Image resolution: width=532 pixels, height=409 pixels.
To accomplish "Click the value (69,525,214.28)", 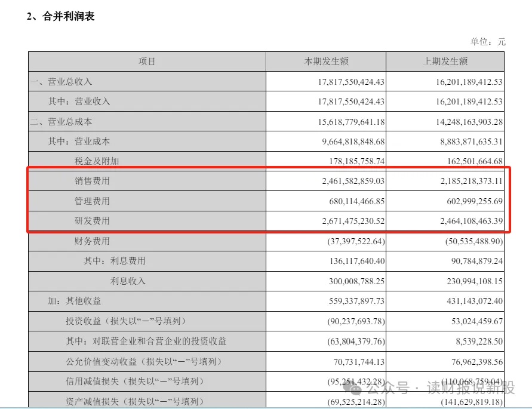I will [x=356, y=402].
